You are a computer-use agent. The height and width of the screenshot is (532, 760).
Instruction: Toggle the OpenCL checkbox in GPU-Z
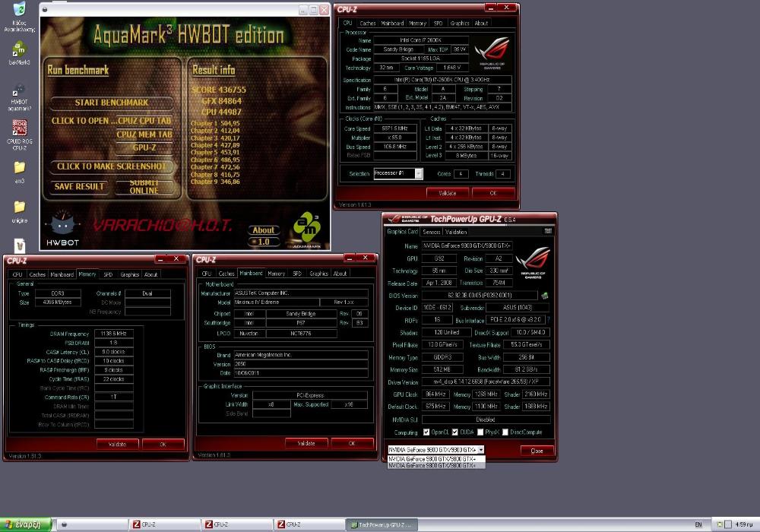pos(426,432)
